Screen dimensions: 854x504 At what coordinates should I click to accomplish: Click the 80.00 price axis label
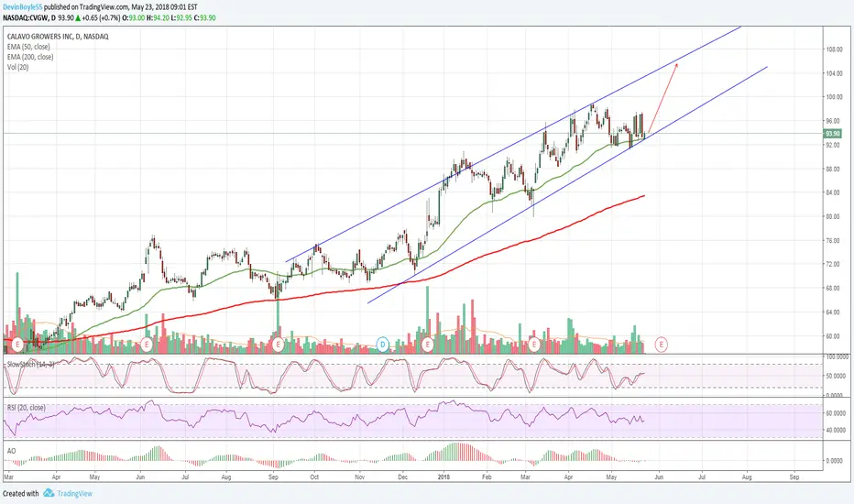tap(834, 217)
